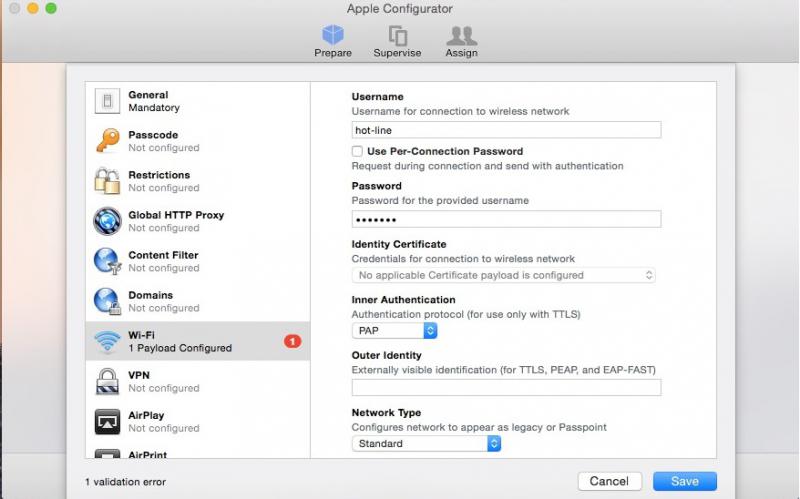The width and height of the screenshot is (800, 499).
Task: Click the '1 Payload Configured' text
Action: coord(180,348)
